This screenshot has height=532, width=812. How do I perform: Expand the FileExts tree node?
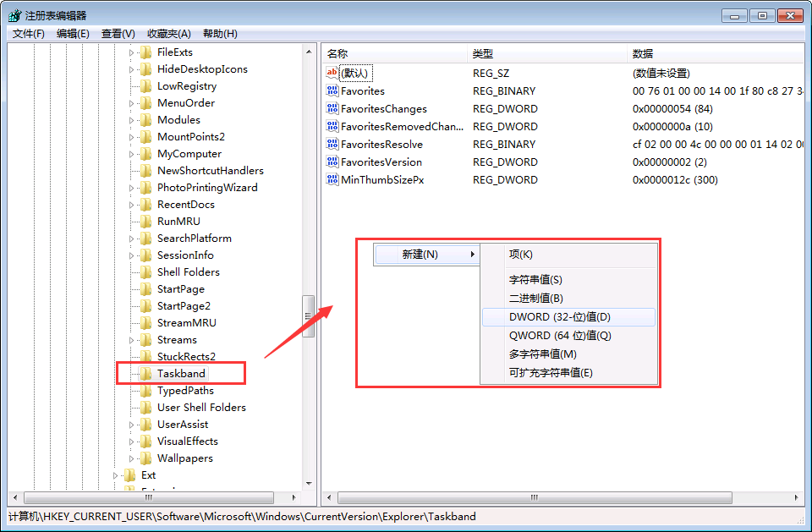(x=131, y=52)
